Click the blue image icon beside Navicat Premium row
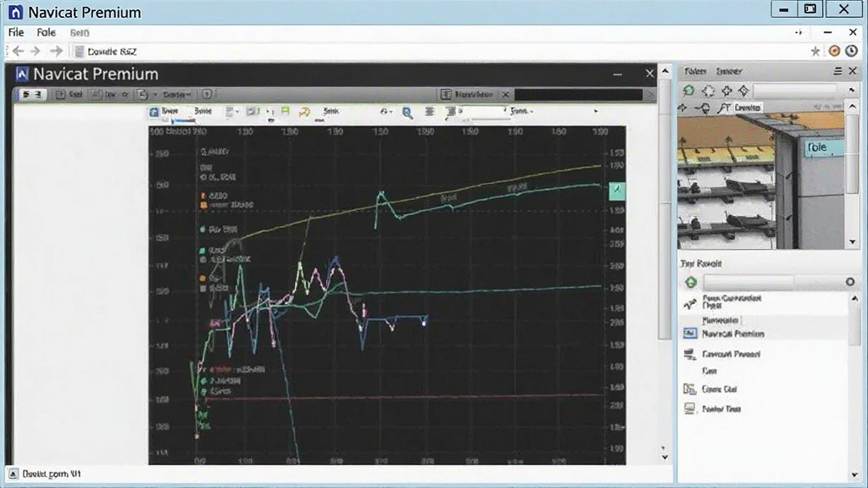868x488 pixels. [690, 333]
